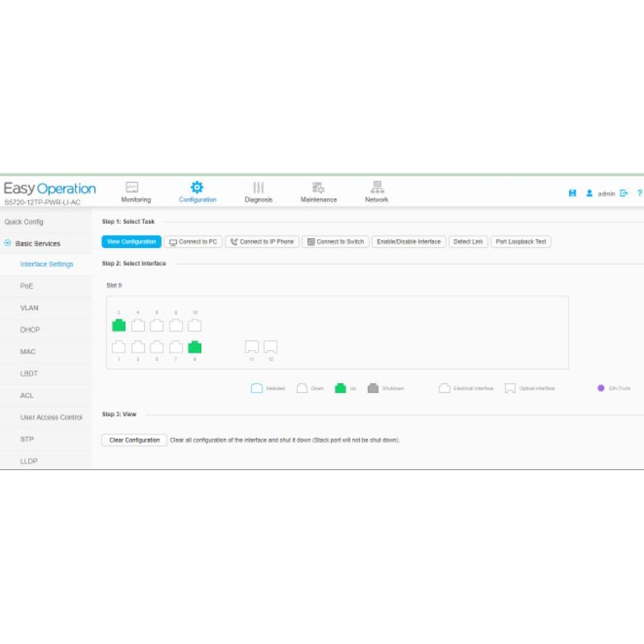Go to PoE settings in sidebar

click(27, 286)
